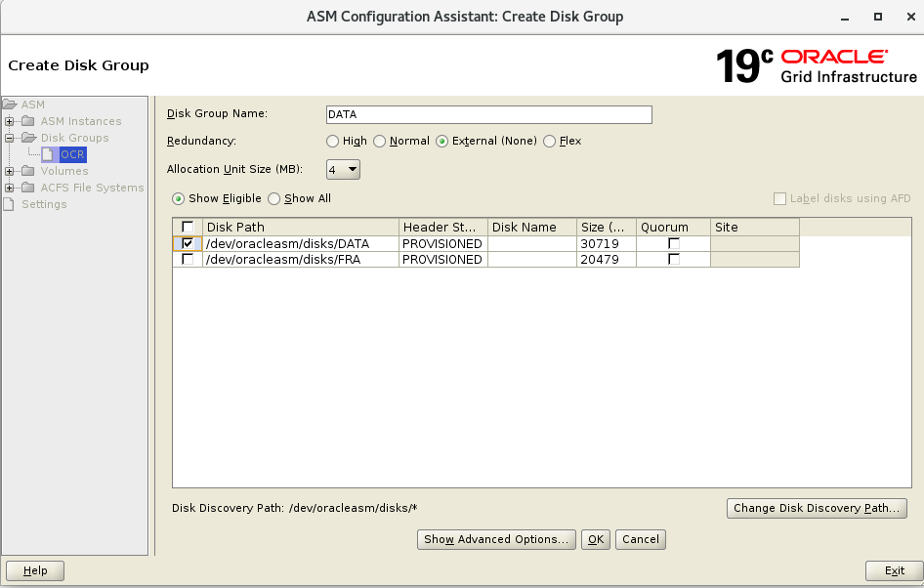The image size is (924, 588).
Task: Minimize the ASM Configuration Assistant window
Action: tap(845, 17)
